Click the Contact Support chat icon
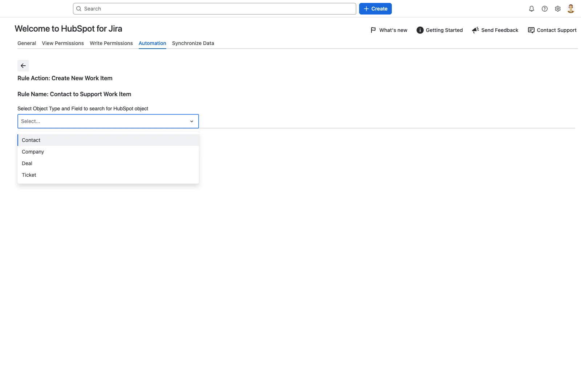The height and width of the screenshot is (392, 581). click(531, 30)
